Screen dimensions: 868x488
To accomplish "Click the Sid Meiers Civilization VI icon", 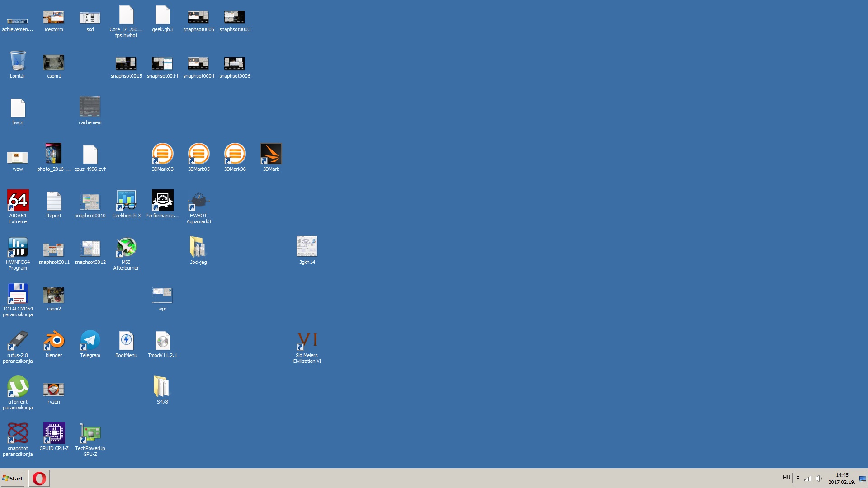I will (307, 341).
